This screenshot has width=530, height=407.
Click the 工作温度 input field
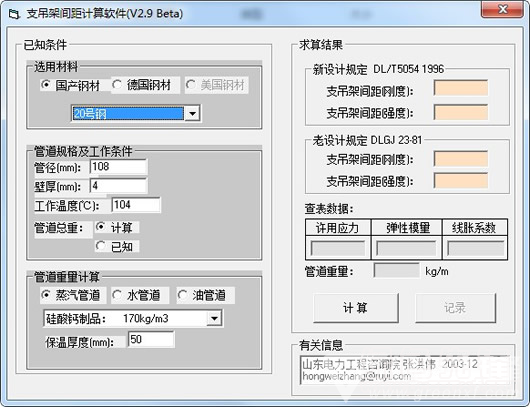click(x=136, y=205)
